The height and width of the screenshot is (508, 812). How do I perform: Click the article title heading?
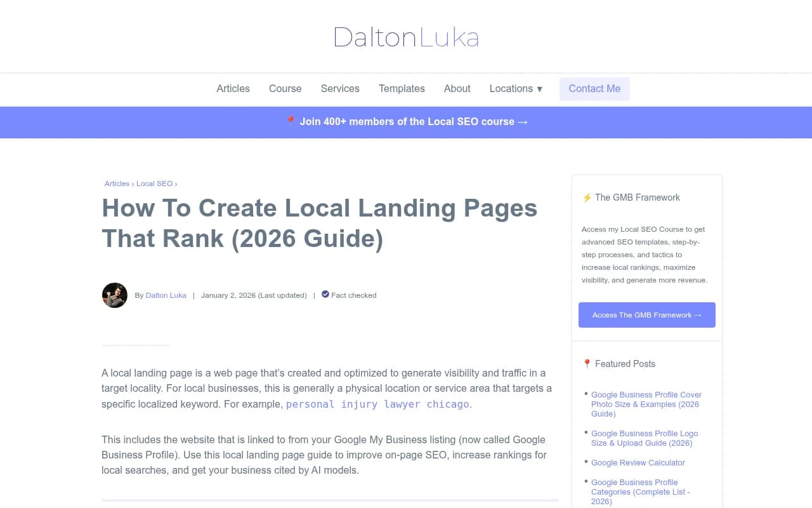320,223
